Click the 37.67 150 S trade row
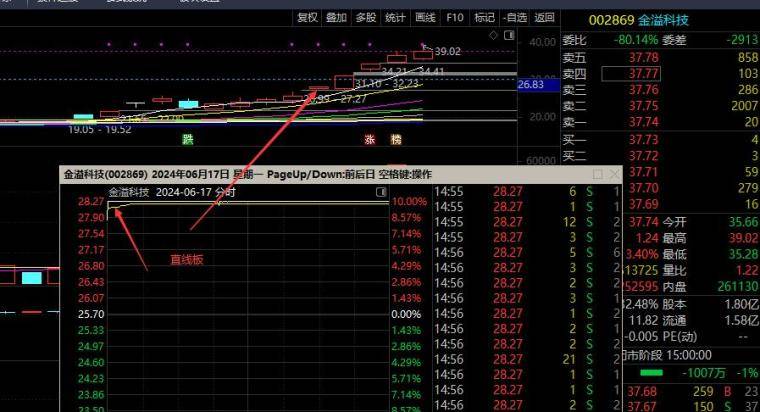The width and height of the screenshot is (760, 412). pyautogui.click(x=692, y=406)
